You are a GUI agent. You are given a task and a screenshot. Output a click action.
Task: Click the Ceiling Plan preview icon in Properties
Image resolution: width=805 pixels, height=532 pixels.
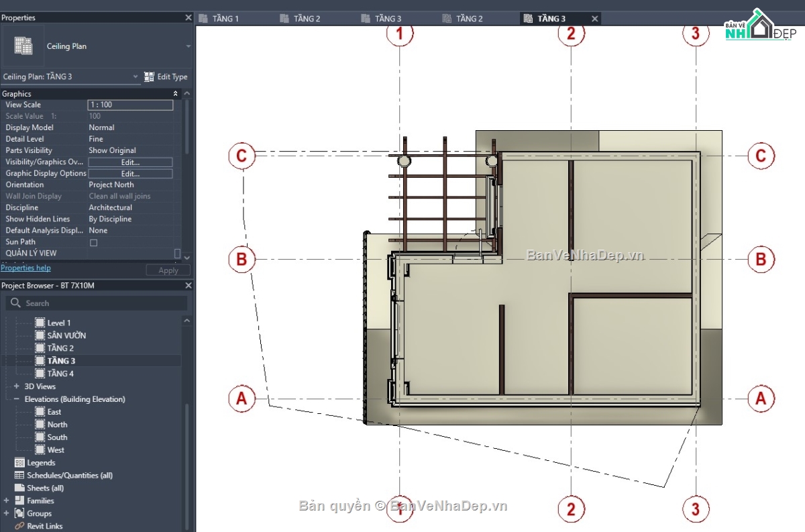pyautogui.click(x=23, y=44)
